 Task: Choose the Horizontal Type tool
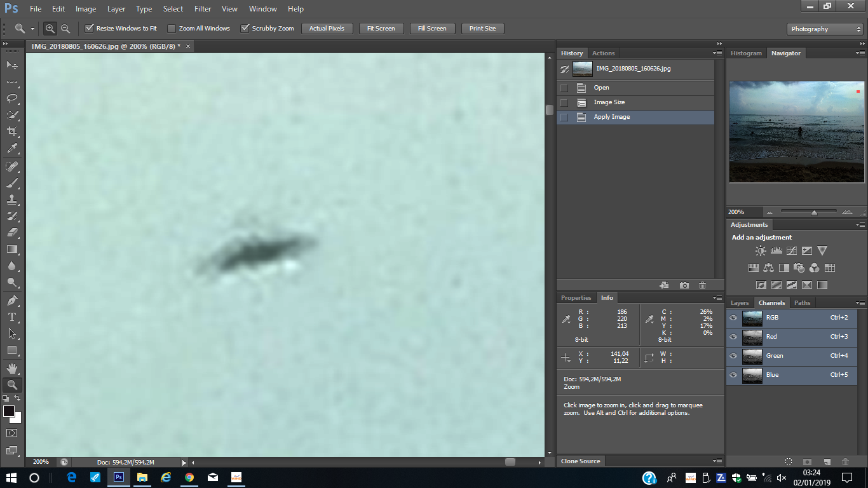[x=12, y=317]
